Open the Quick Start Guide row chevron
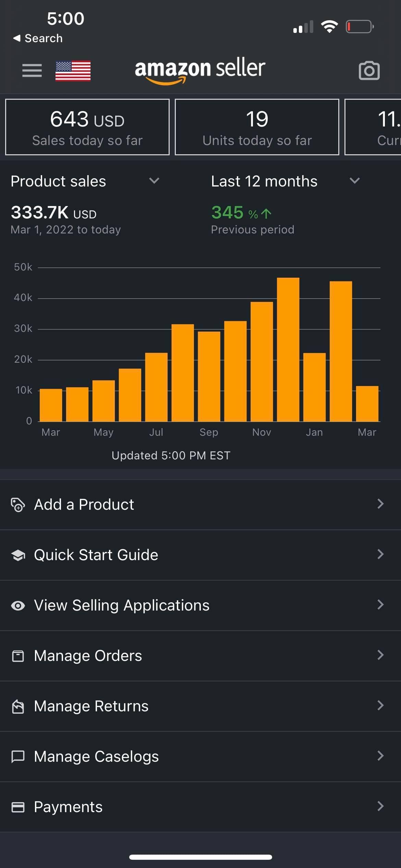This screenshot has height=868, width=401. [x=380, y=554]
